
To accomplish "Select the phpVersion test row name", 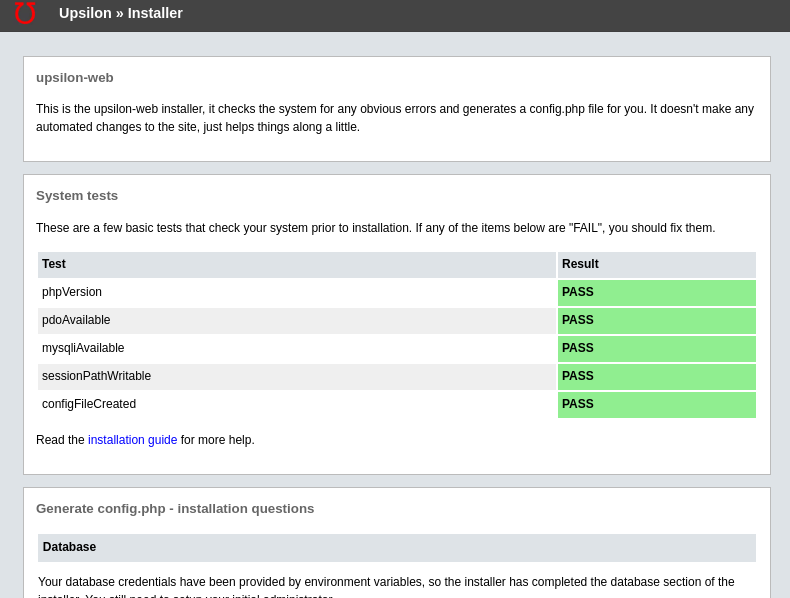I will [x=72, y=292].
